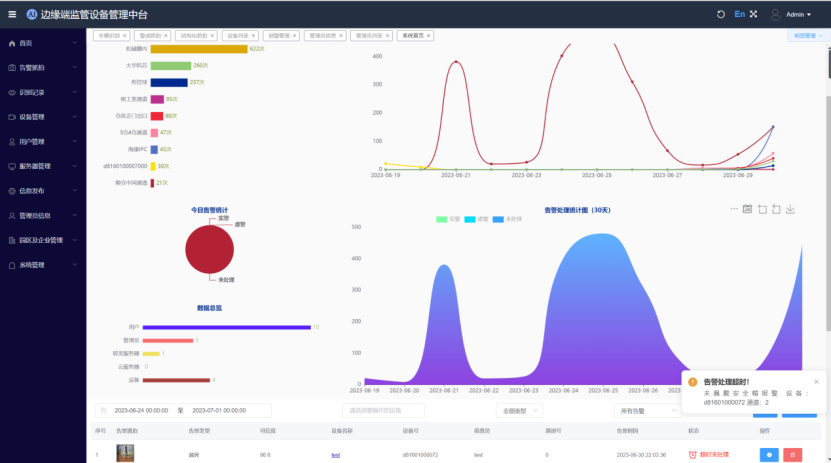
Task: Switch to the 系统首页 tab
Action: click(411, 35)
